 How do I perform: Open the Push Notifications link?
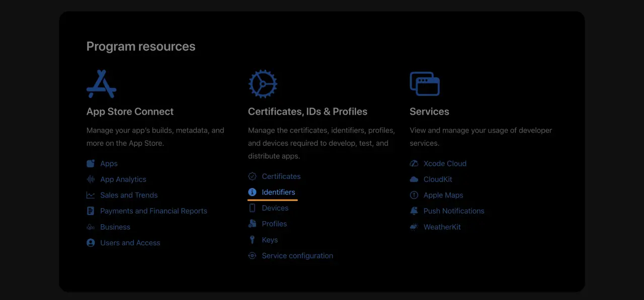(x=454, y=211)
